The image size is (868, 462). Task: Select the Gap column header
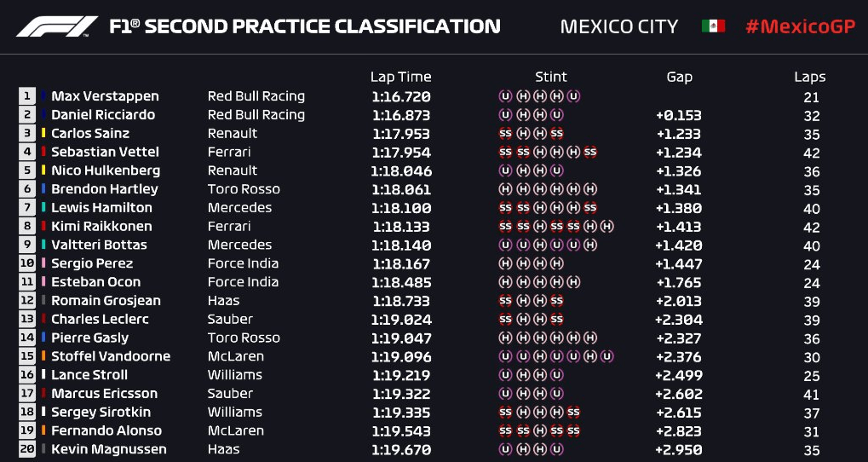[x=679, y=78]
